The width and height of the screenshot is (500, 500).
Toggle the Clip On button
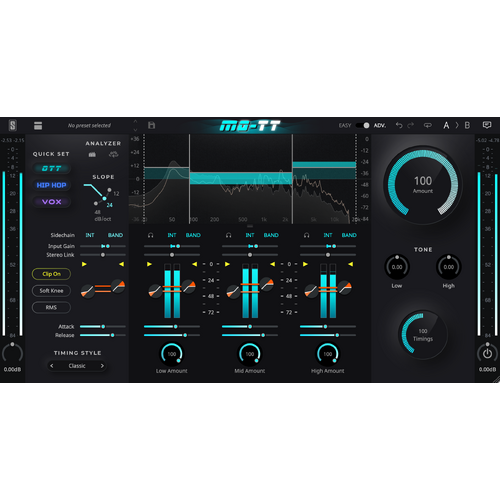[x=51, y=274]
